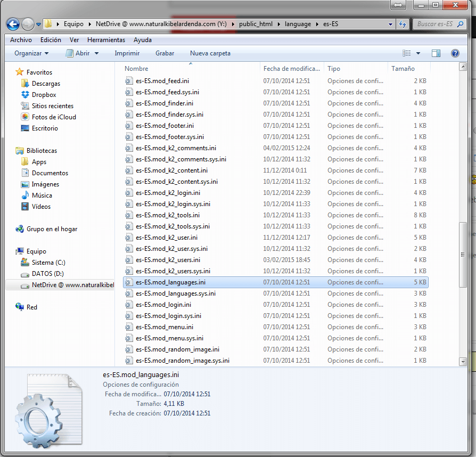
Task: Click the change view icon
Action: 406,53
